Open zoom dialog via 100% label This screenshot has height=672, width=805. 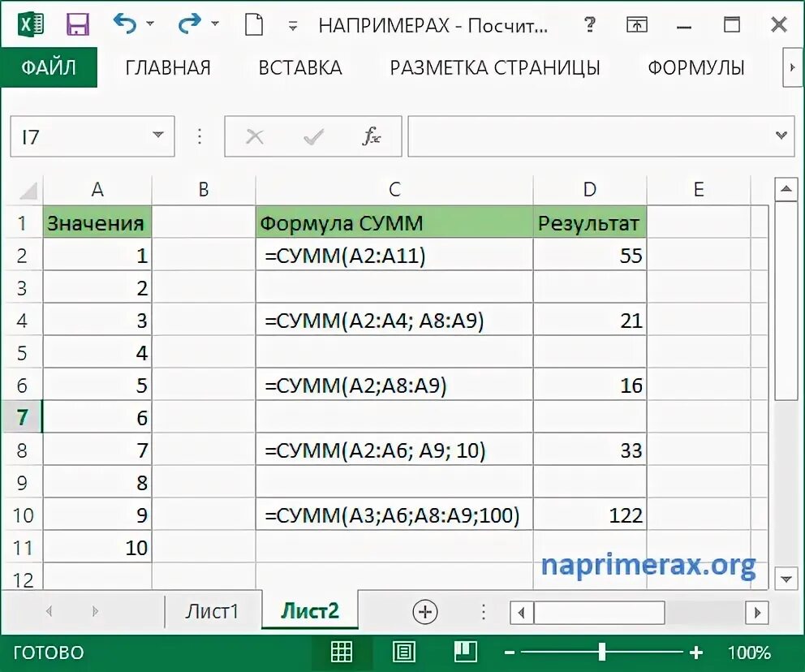pos(749,653)
